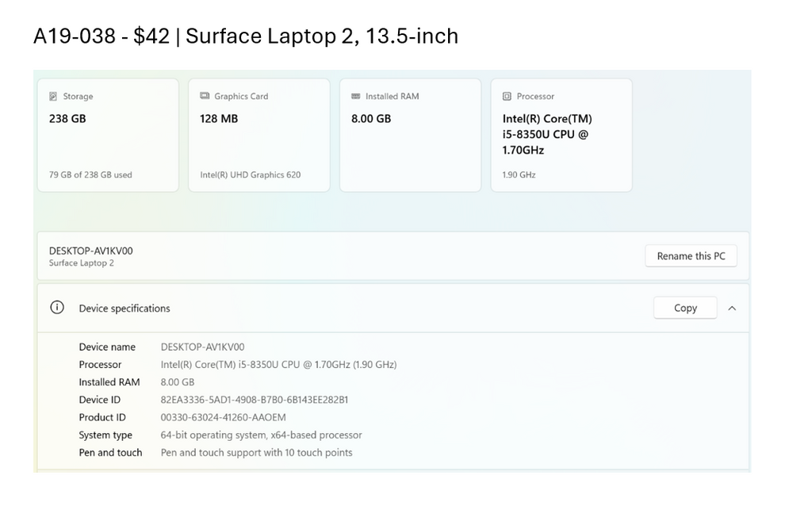Click the Surface Laptop 2 subtitle
The image size is (812, 525).
(82, 262)
